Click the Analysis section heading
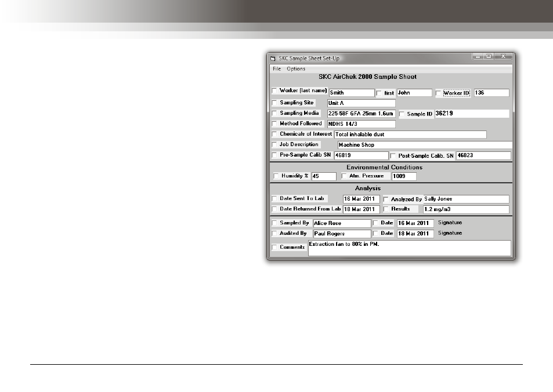 (x=368, y=188)
